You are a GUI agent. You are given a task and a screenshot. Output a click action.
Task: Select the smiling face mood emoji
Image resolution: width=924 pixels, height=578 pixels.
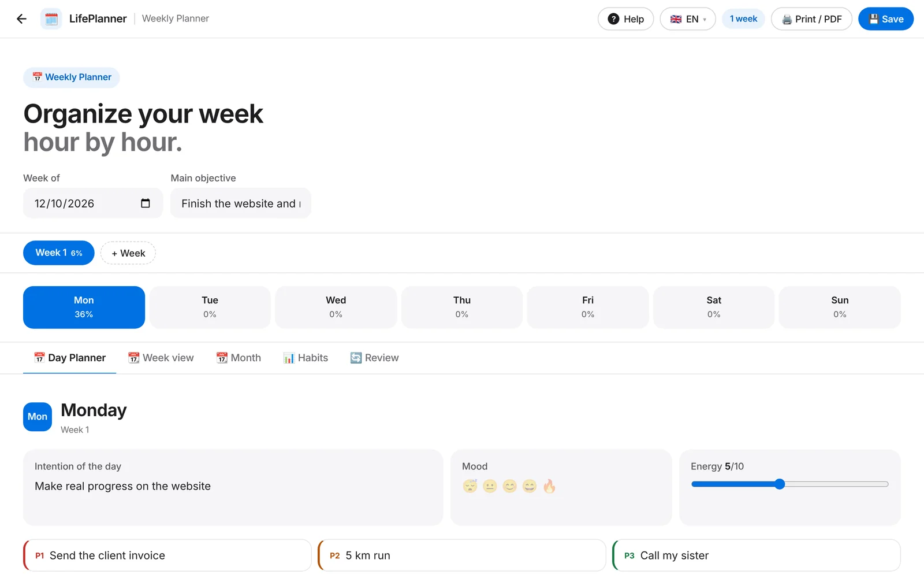(x=509, y=486)
